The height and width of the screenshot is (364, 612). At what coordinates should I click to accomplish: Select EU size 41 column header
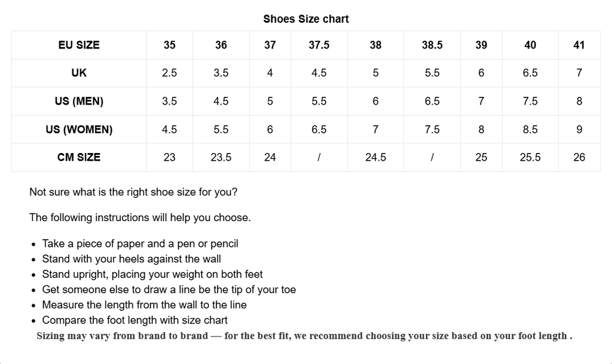(x=579, y=45)
